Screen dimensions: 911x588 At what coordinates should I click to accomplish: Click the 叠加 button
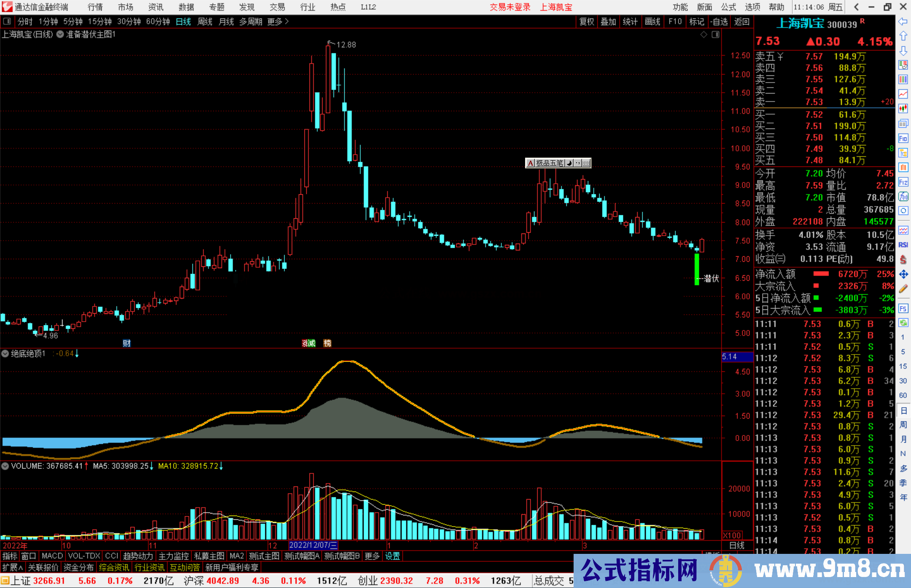pyautogui.click(x=608, y=21)
